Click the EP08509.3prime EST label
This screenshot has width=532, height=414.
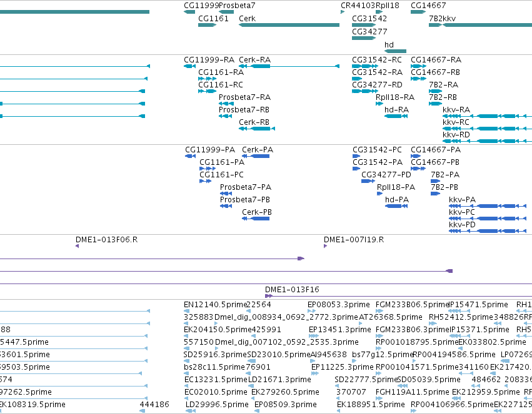click(x=285, y=405)
